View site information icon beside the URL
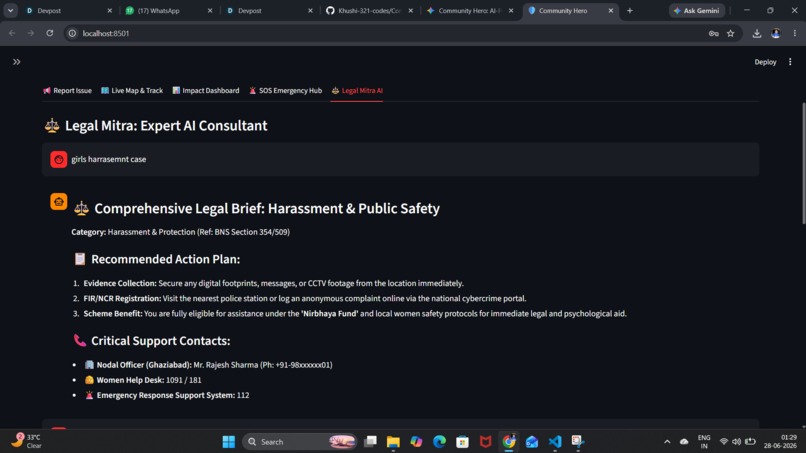Viewport: 806px width, 453px height. [x=72, y=33]
